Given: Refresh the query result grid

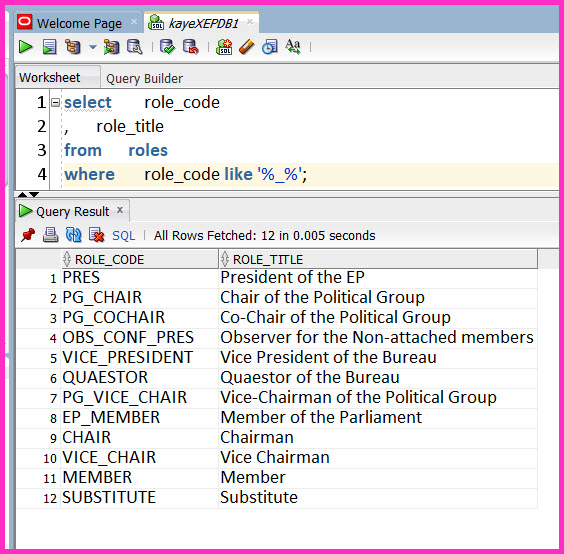Looking at the screenshot, I should [73, 235].
